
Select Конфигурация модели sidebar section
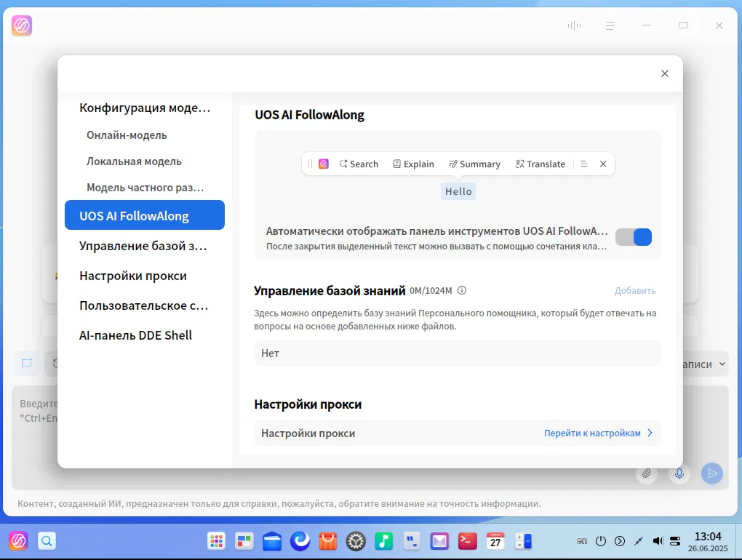[145, 108]
